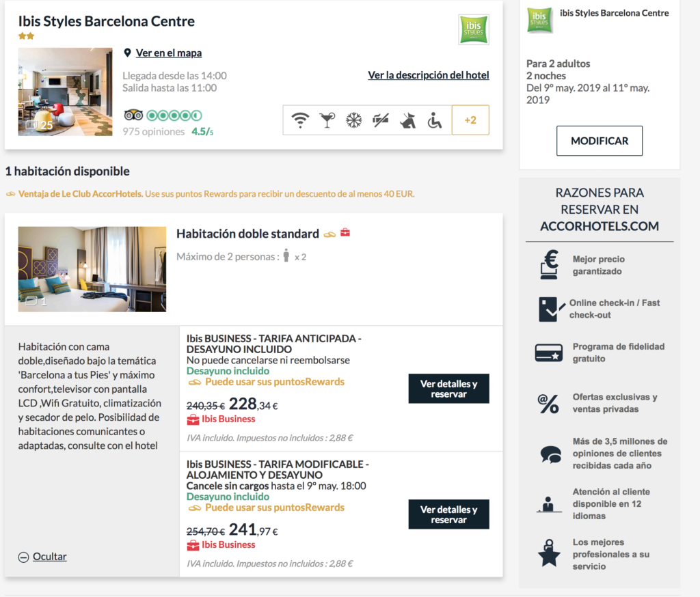Open the Ver en el mapa link
This screenshot has height=597, width=700.
(x=169, y=53)
